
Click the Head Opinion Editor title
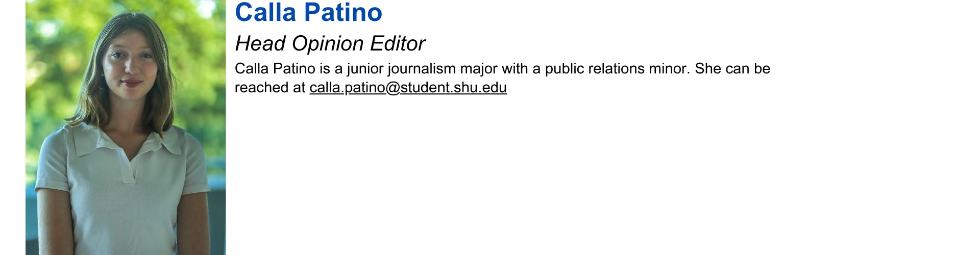click(330, 44)
